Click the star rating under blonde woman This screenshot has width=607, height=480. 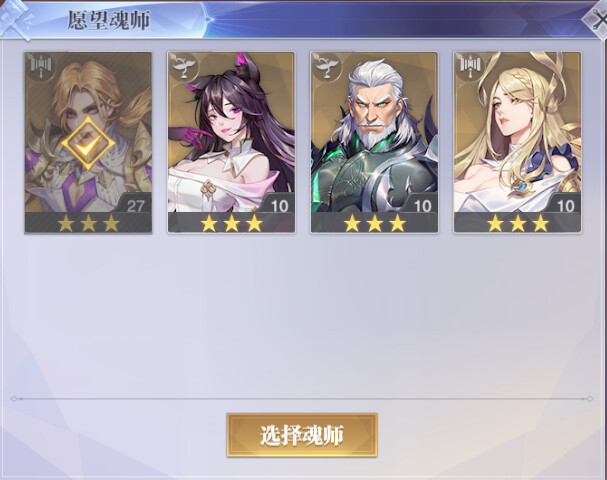pyautogui.click(x=518, y=223)
